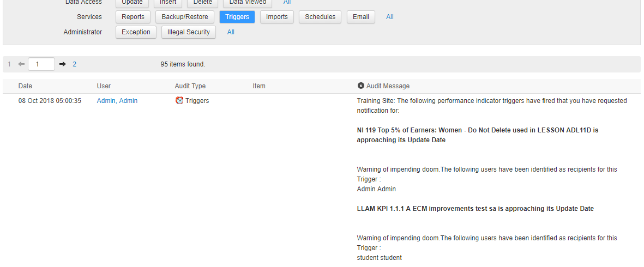Click the current page 1 indicator
Screen dimensions: 644x267
pos(9,64)
